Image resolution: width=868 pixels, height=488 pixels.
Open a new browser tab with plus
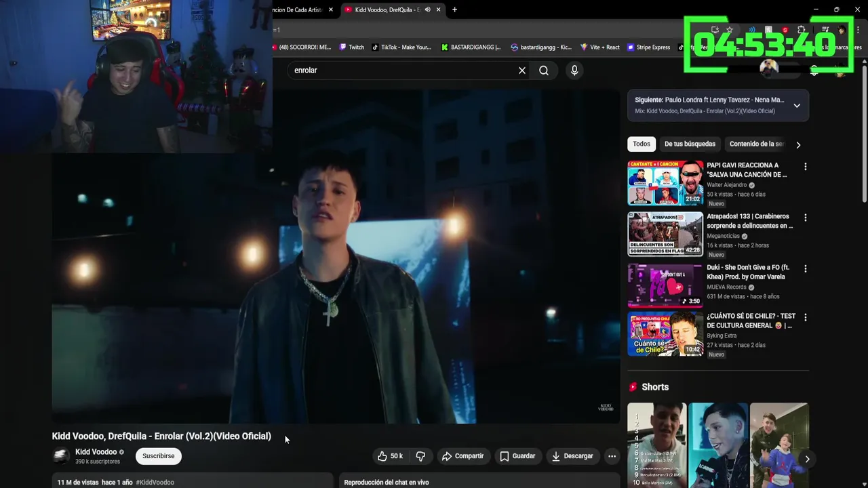pyautogui.click(x=454, y=9)
